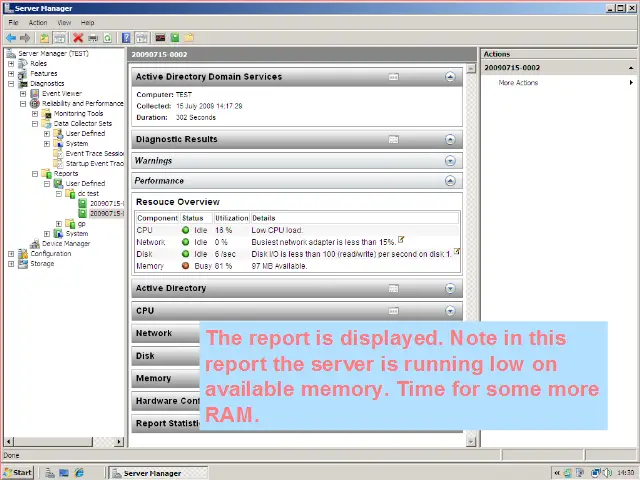Collapse the Reports tree node
The height and width of the screenshot is (480, 640).
tap(35, 174)
